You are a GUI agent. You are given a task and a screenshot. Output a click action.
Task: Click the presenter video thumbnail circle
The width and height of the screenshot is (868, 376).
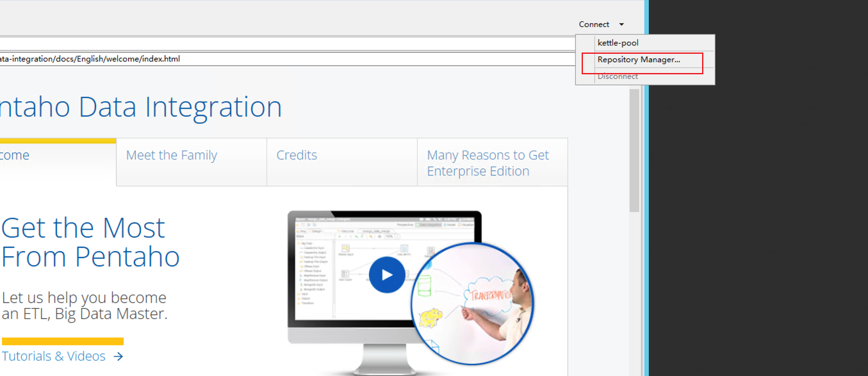point(473,303)
